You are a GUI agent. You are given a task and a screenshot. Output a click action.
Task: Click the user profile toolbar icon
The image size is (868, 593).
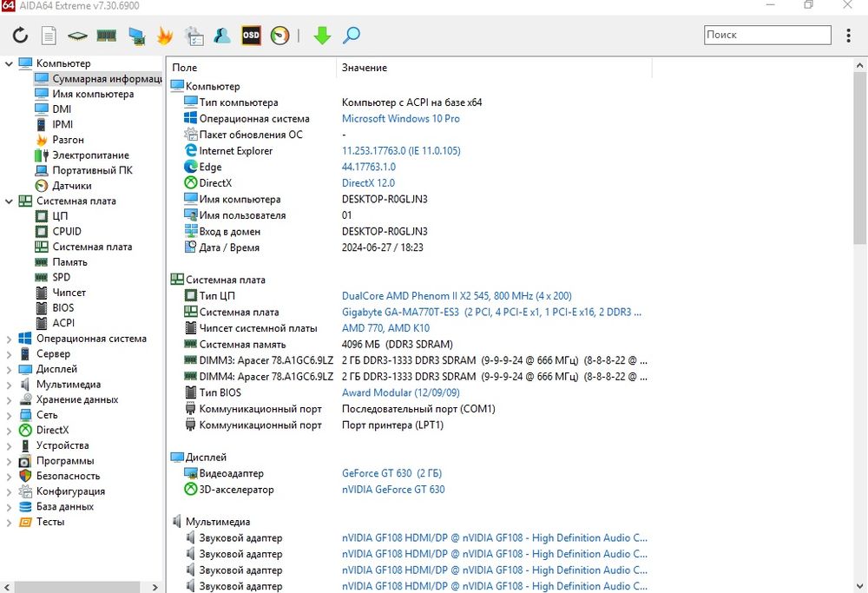click(x=222, y=36)
